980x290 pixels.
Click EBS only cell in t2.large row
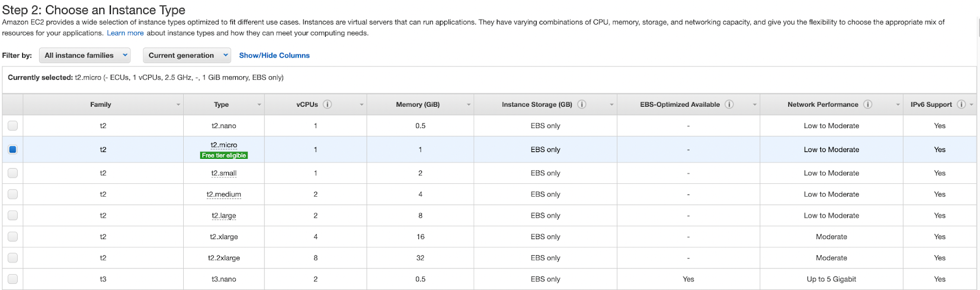pos(545,215)
